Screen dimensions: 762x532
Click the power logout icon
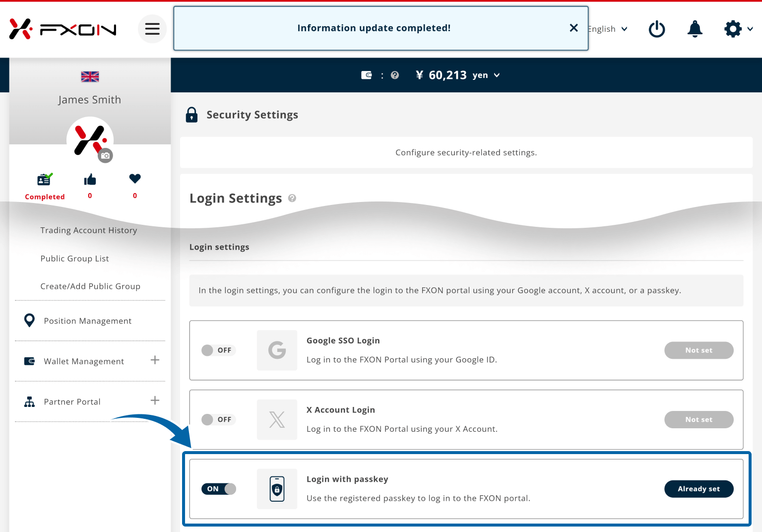[x=657, y=29]
